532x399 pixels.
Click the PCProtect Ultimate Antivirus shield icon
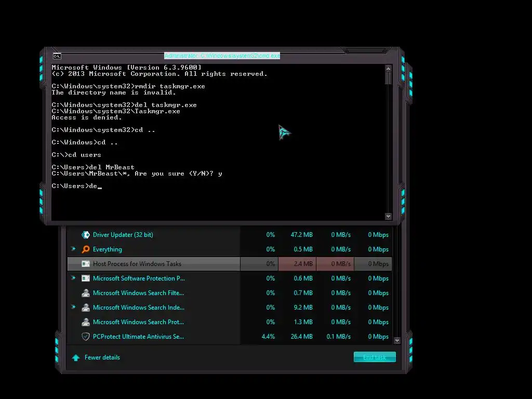pos(86,337)
